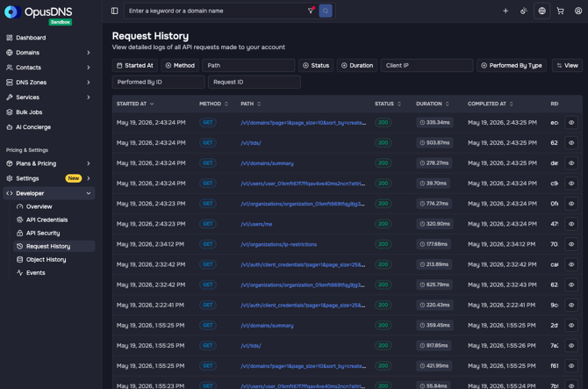Focus the keyword or domain search field
The width and height of the screenshot is (588, 389).
coord(218,11)
